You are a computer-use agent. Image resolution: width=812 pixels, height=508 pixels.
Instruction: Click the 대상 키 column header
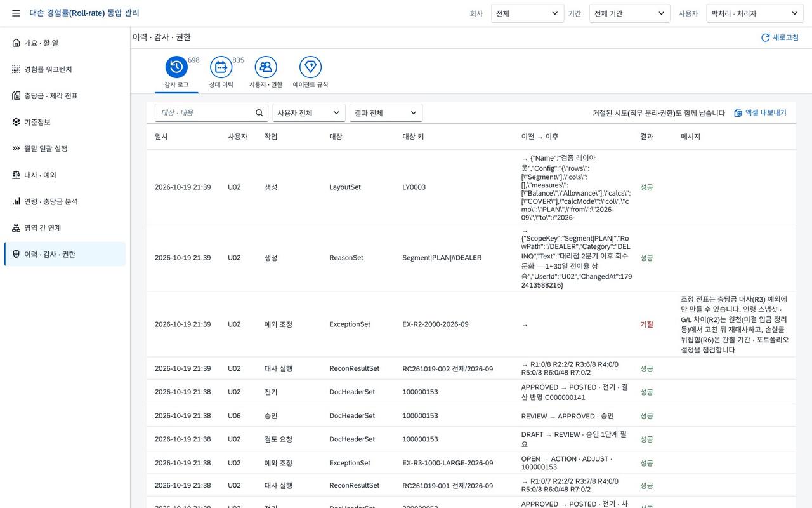pos(413,137)
